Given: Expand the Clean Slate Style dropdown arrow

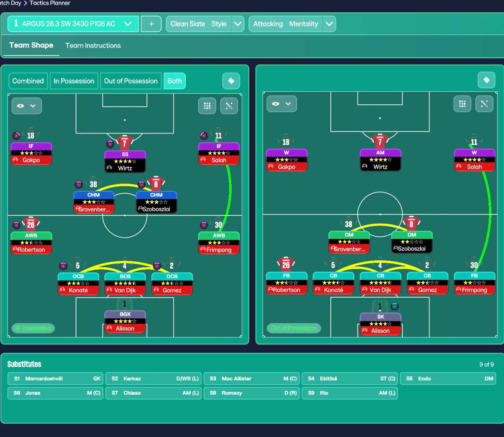Looking at the screenshot, I should point(238,24).
